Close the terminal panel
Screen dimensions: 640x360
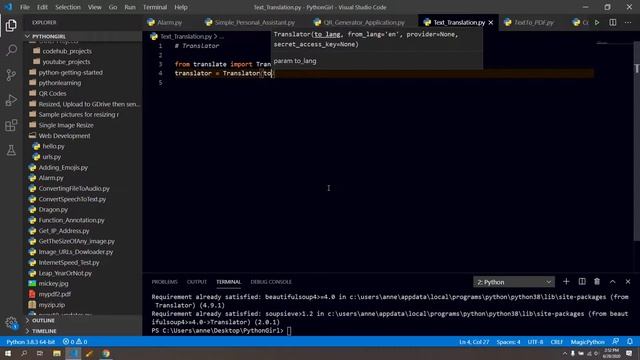point(628,282)
